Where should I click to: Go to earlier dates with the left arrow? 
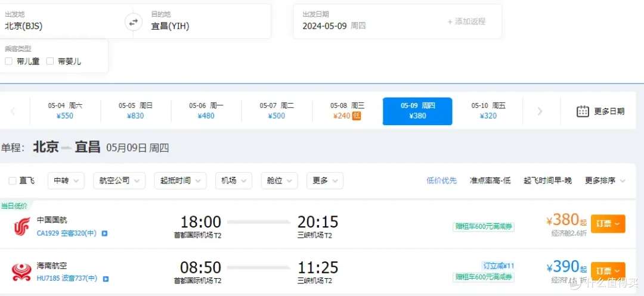(x=13, y=111)
